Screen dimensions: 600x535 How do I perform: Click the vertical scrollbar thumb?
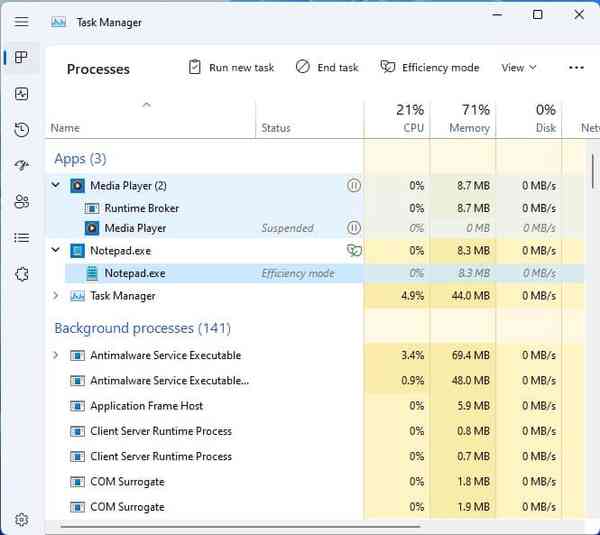click(593, 171)
